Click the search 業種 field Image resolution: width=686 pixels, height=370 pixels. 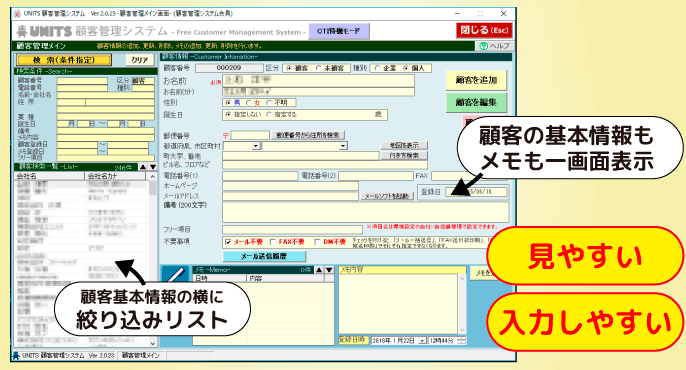point(105,117)
